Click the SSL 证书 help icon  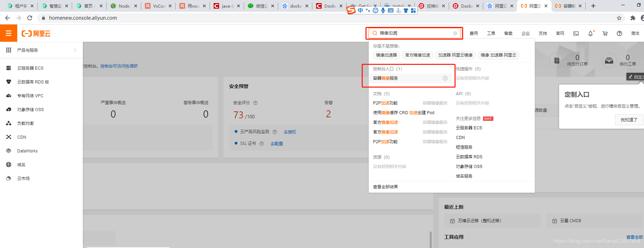262,143
